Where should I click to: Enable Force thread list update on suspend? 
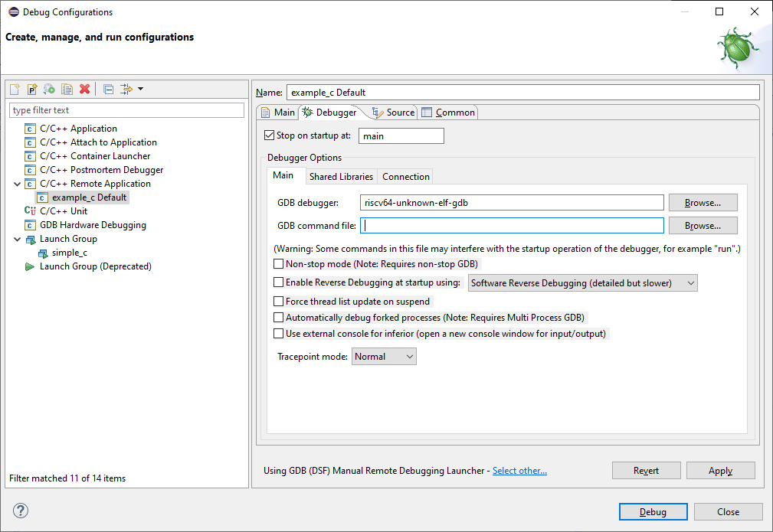[x=279, y=302]
